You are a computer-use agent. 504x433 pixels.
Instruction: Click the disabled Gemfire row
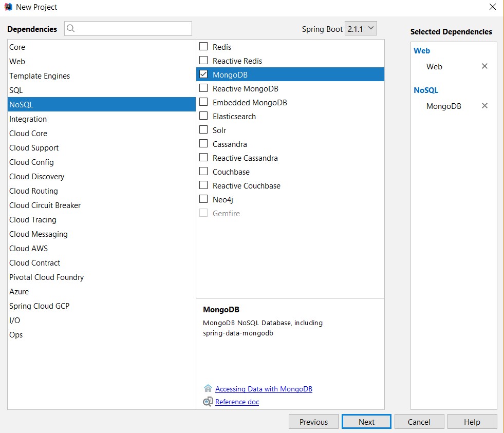coord(290,213)
